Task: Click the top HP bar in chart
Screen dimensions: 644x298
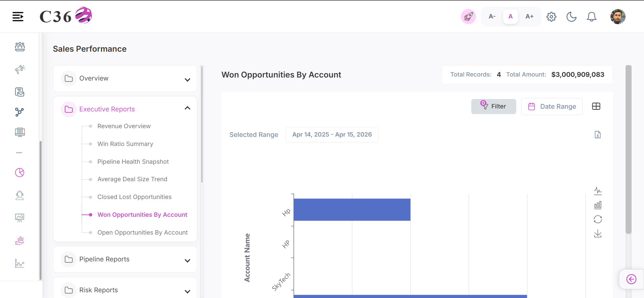Action: (352, 210)
